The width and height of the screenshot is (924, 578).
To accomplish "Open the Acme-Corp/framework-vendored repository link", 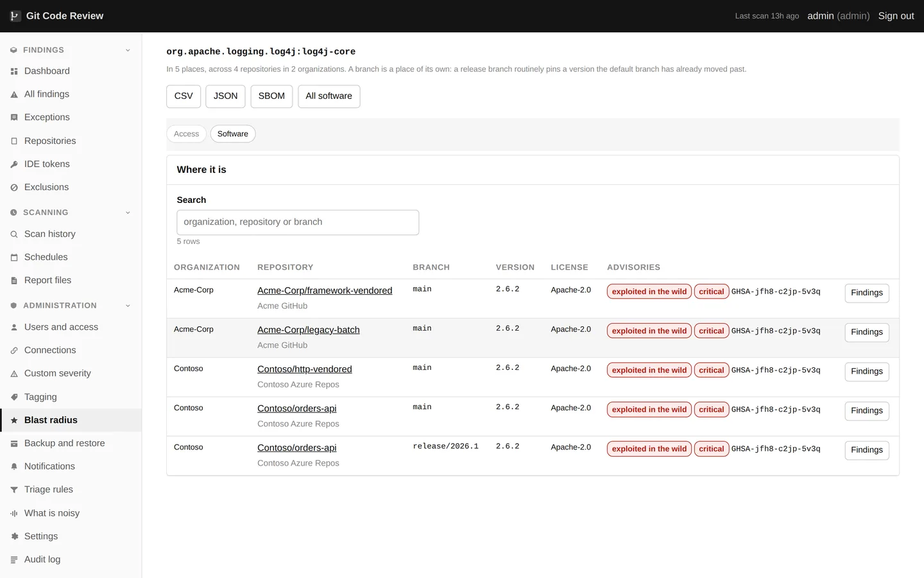I will pyautogui.click(x=325, y=290).
